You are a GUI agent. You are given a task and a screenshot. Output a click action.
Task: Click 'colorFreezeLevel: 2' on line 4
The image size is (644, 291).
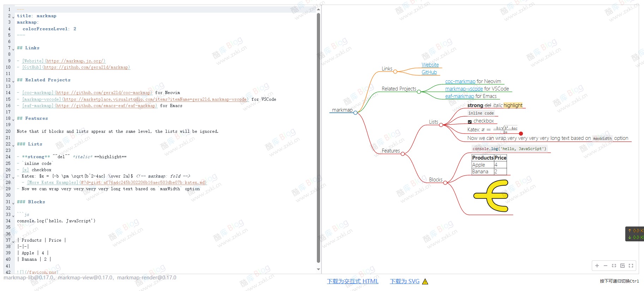pyautogui.click(x=49, y=29)
